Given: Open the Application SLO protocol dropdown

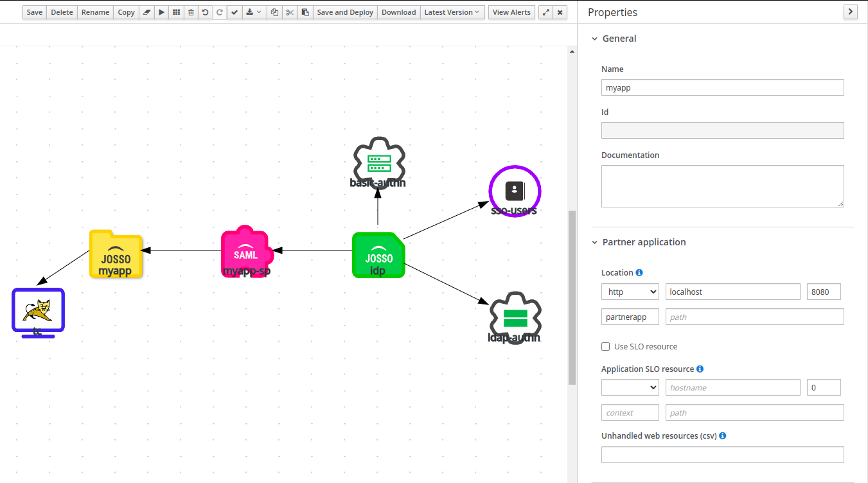Looking at the screenshot, I should pyautogui.click(x=630, y=387).
